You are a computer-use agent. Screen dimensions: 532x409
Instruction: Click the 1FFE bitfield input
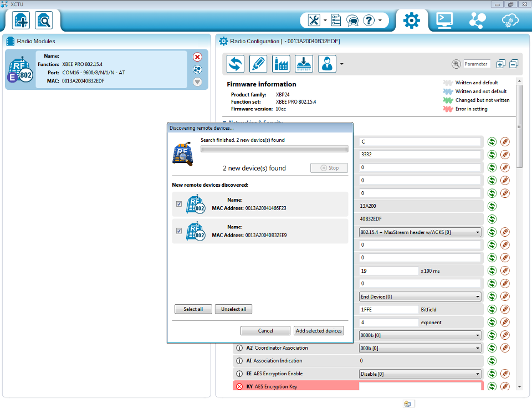pos(389,310)
